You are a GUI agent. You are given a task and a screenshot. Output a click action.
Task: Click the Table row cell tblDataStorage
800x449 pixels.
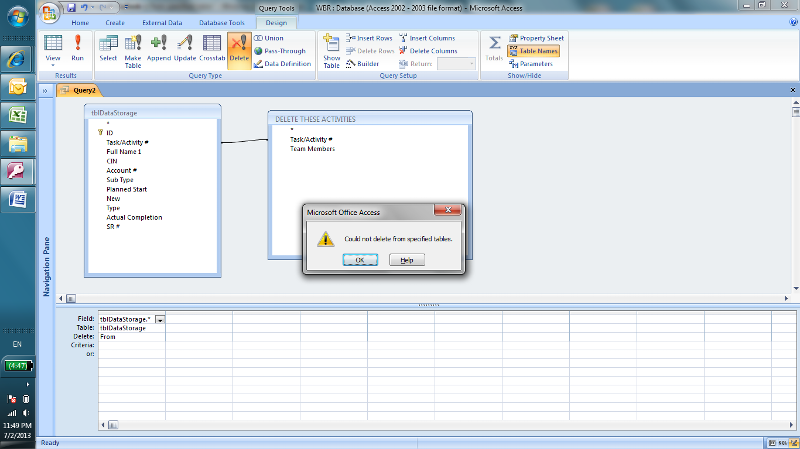pyautogui.click(x=132, y=328)
